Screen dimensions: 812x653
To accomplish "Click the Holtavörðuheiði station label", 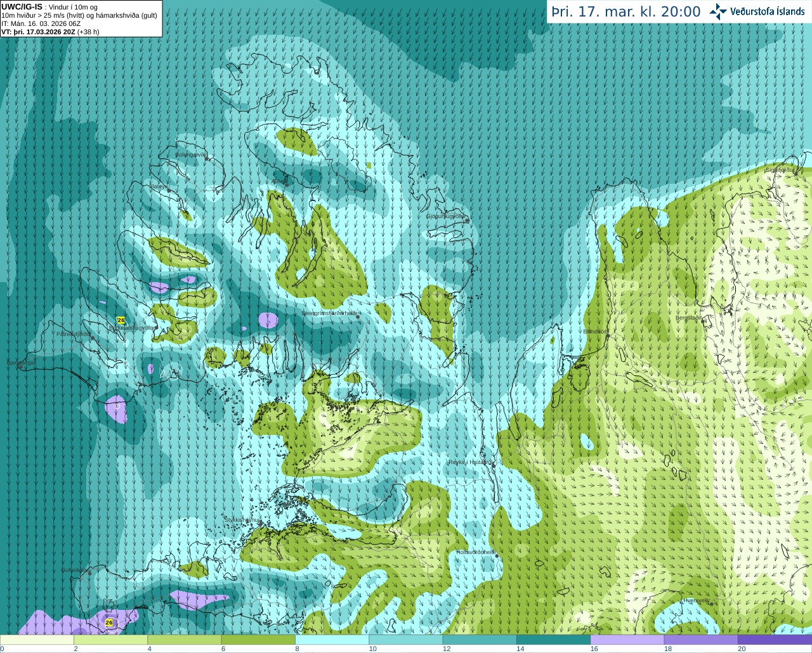I will (476, 552).
